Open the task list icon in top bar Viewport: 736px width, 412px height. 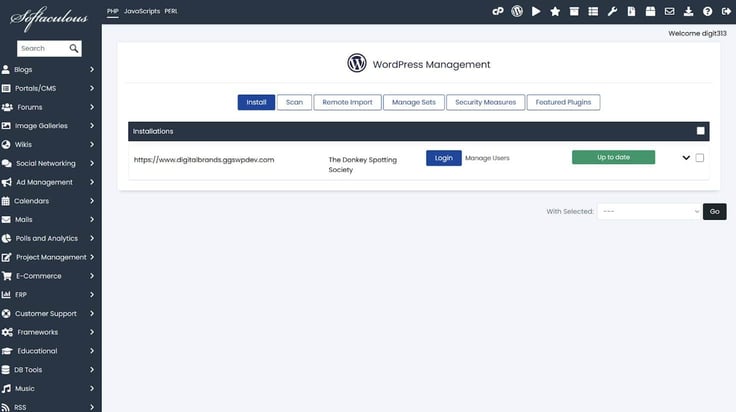point(593,11)
